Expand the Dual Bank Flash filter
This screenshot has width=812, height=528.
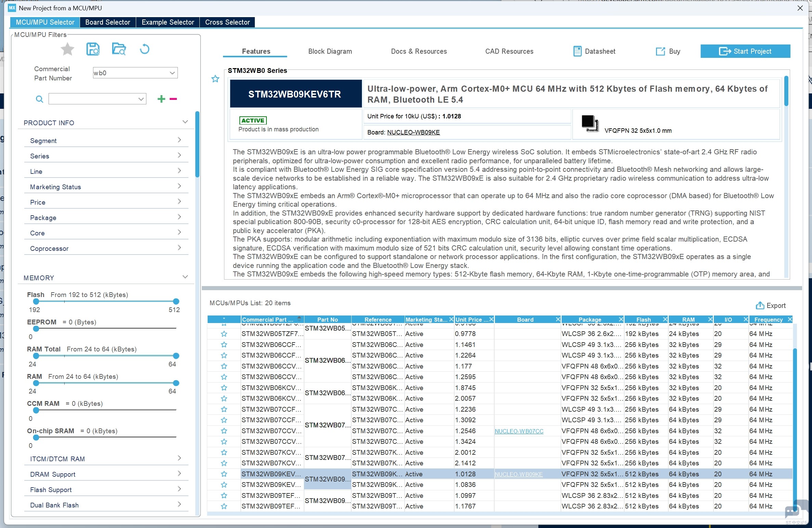pos(179,504)
